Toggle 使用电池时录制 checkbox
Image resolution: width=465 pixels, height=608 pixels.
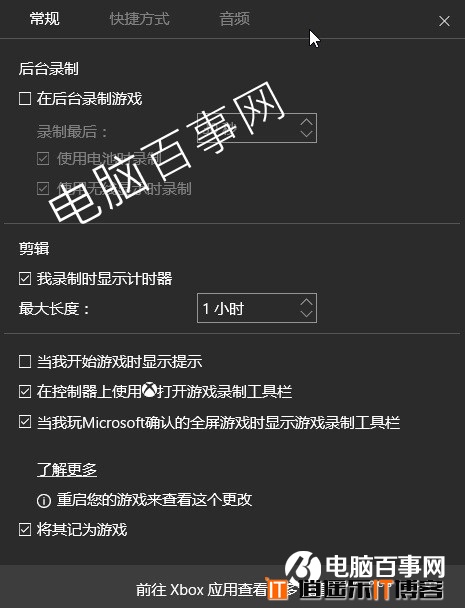coord(43,159)
